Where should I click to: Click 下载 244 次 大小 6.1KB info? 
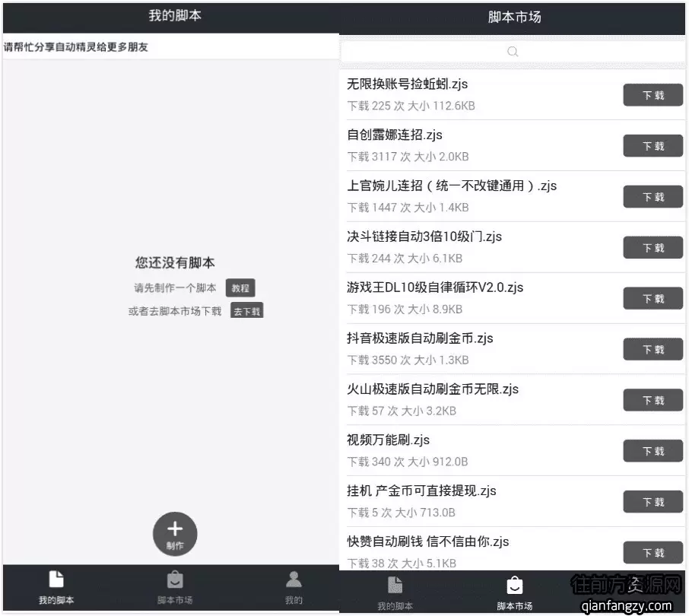click(x=405, y=259)
